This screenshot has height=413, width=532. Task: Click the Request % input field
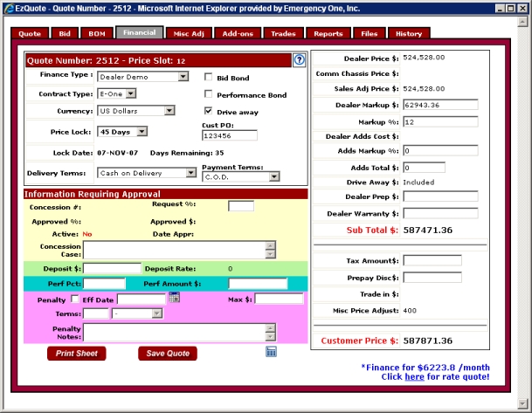pos(241,206)
